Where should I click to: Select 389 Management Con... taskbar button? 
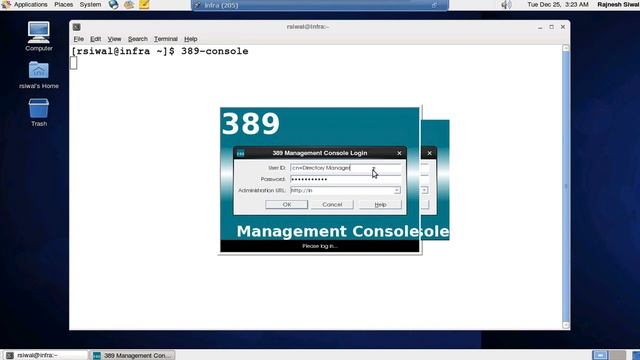(133, 355)
